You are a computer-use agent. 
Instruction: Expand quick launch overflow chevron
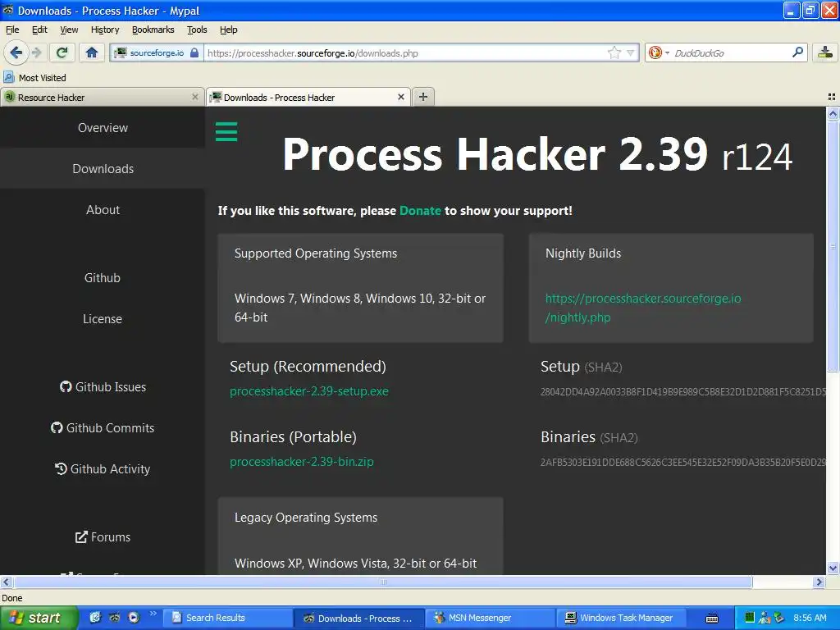click(153, 614)
